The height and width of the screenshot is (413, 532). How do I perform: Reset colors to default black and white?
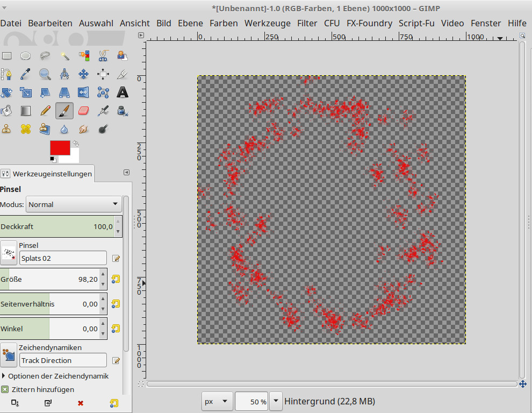pyautogui.click(x=53, y=159)
